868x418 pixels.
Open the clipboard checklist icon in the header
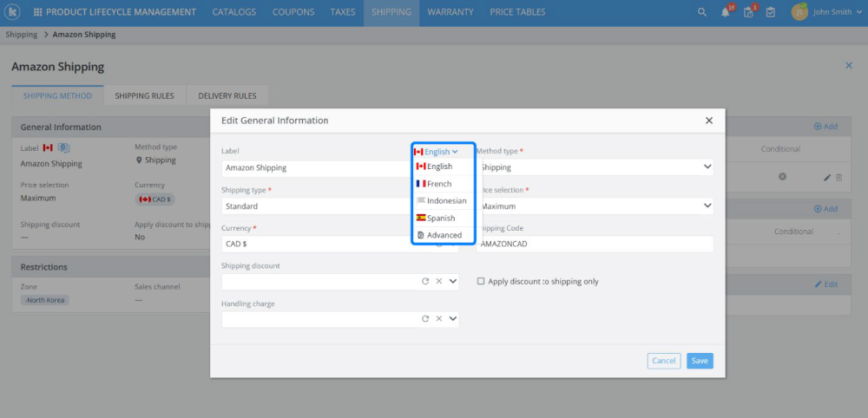[771, 12]
